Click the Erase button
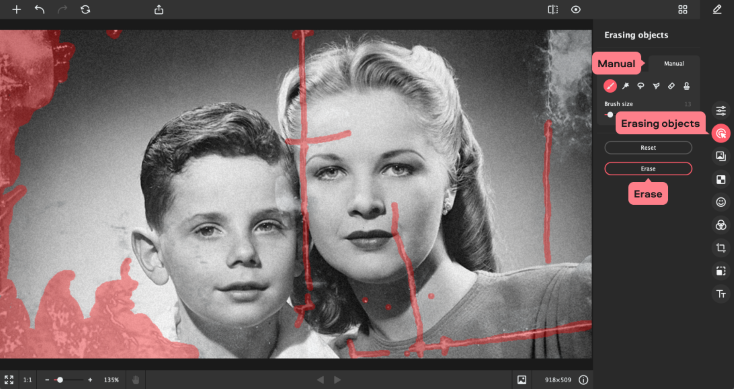The width and height of the screenshot is (734, 389). click(648, 169)
